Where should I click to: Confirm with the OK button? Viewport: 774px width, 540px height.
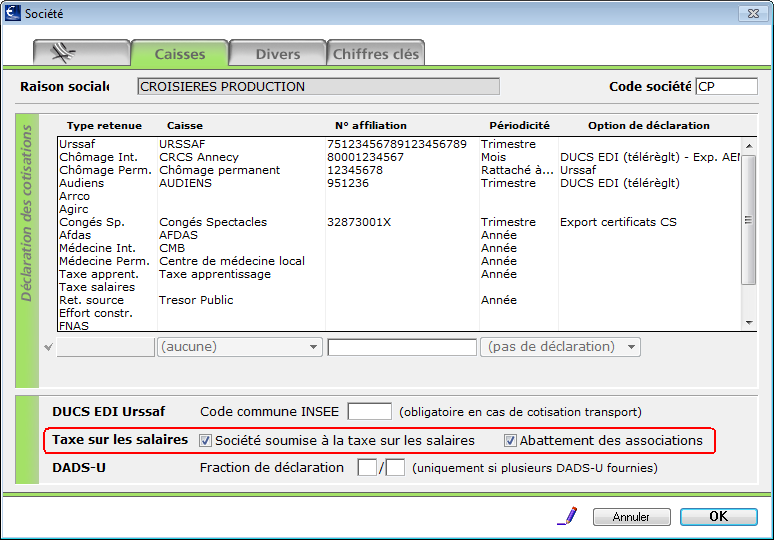tap(718, 516)
